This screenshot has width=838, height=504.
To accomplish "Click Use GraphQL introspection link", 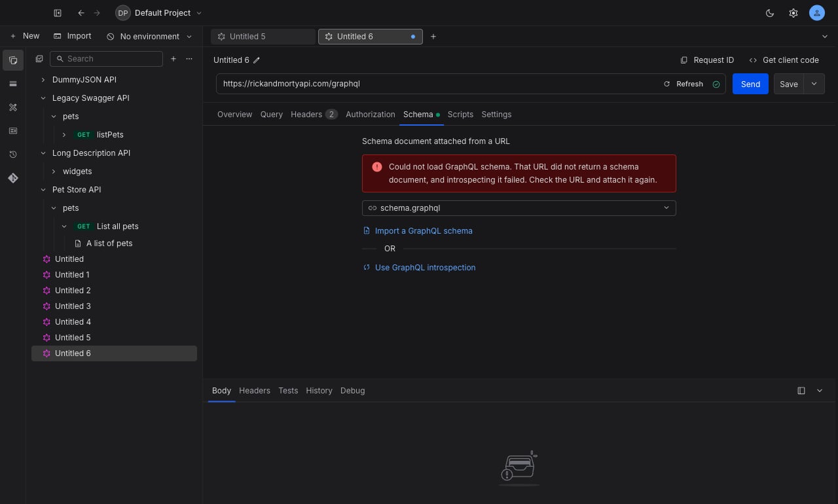I will click(x=419, y=268).
